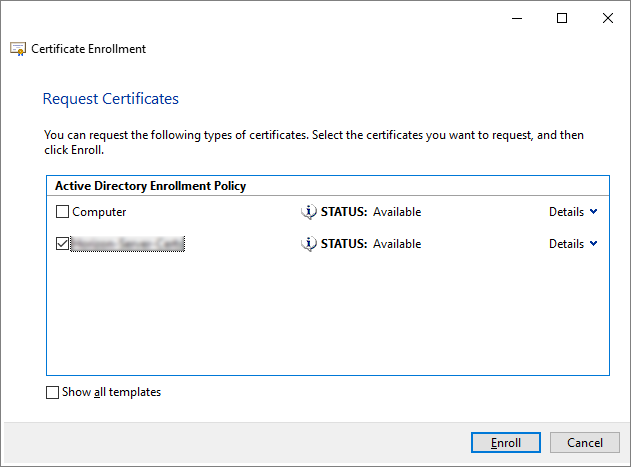Viewport: 631px width, 467px height.
Task: Enable Show all templates
Action: coord(53,393)
